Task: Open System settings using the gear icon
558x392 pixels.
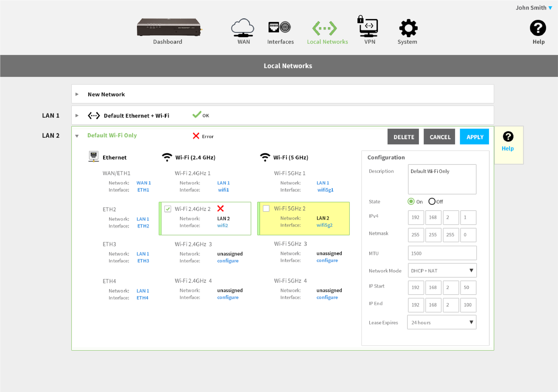Action: click(408, 28)
